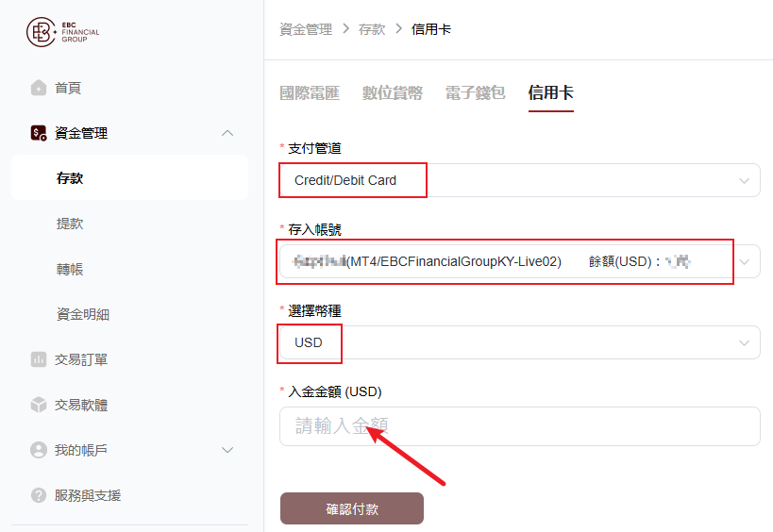
Task: Open 資金明細 in the sidebar
Action: (x=83, y=314)
